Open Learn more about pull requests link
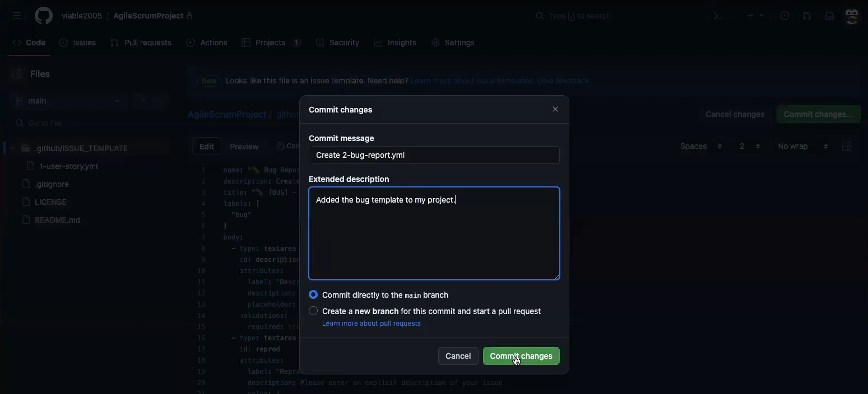 [371, 323]
